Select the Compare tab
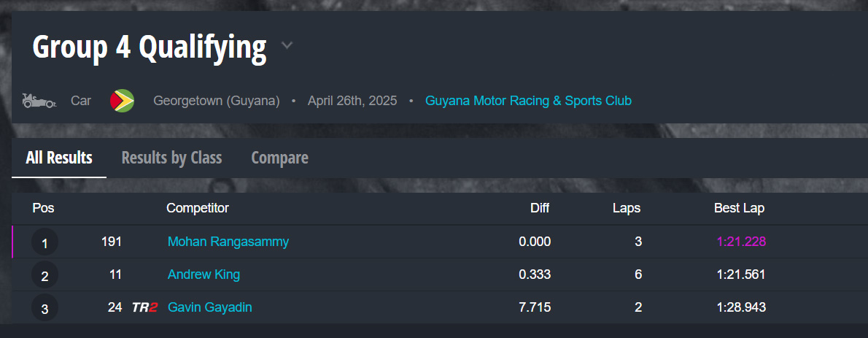This screenshot has height=338, width=868. (279, 158)
